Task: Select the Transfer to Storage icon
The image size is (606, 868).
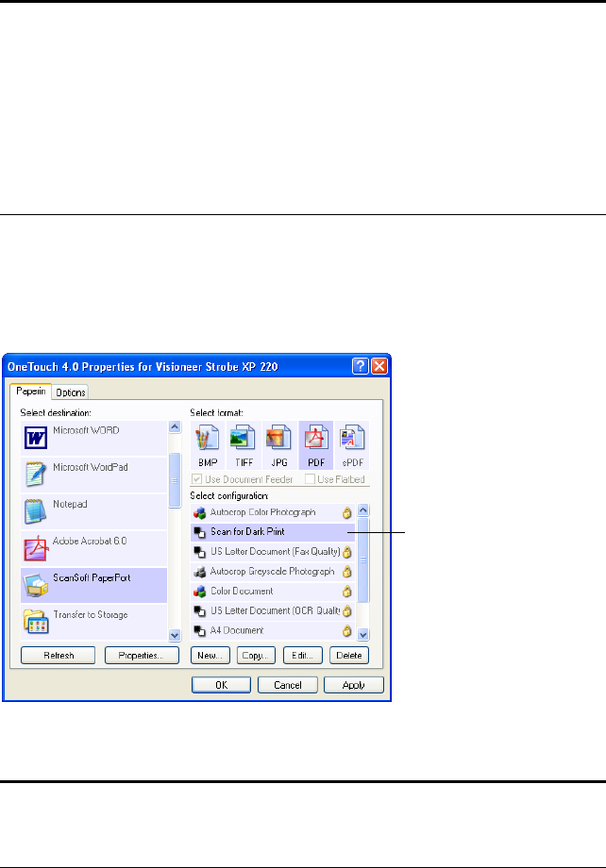Action: [x=36, y=622]
